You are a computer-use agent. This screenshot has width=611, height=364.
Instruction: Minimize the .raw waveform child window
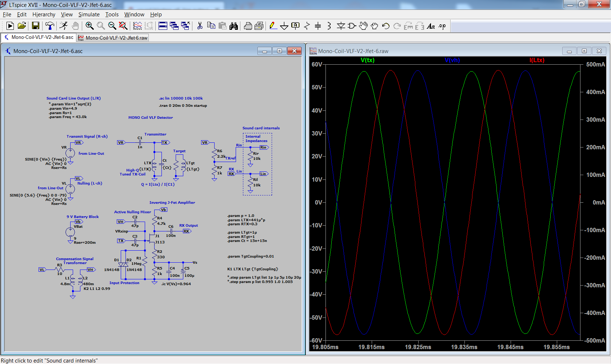coord(569,51)
